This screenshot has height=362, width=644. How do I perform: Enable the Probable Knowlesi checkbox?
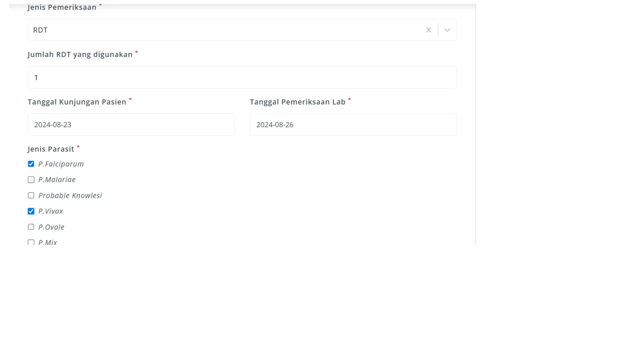pos(31,195)
